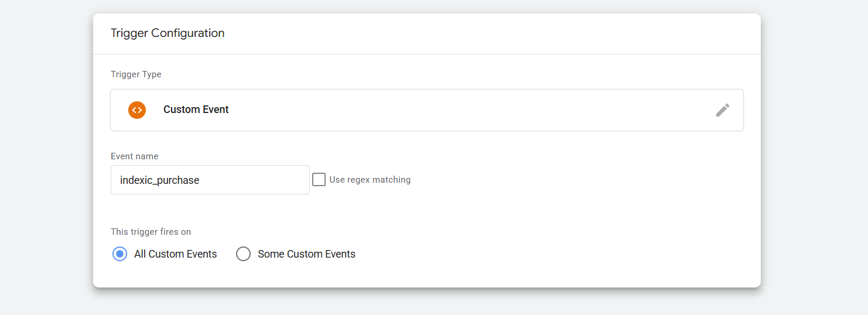Screen dimensions: 868x315
Task: Click the Custom Event trigger type label
Action: tap(196, 110)
